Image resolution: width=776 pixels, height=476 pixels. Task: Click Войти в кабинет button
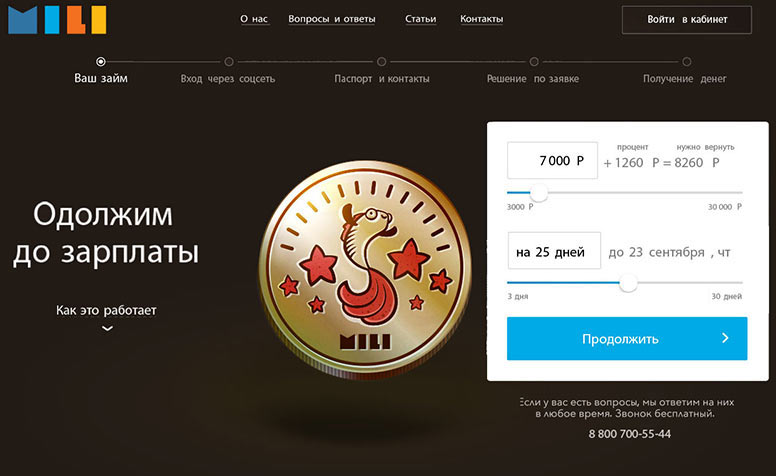pos(686,20)
